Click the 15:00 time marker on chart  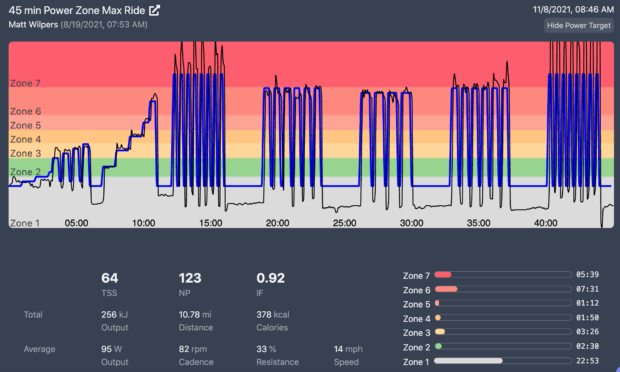pyautogui.click(x=210, y=223)
